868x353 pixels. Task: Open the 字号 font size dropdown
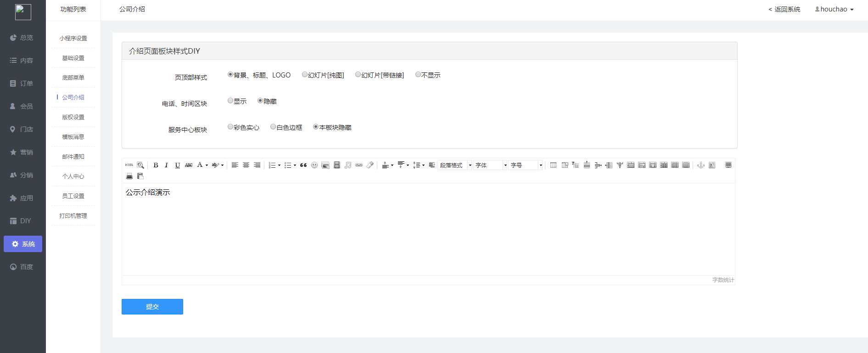point(526,165)
